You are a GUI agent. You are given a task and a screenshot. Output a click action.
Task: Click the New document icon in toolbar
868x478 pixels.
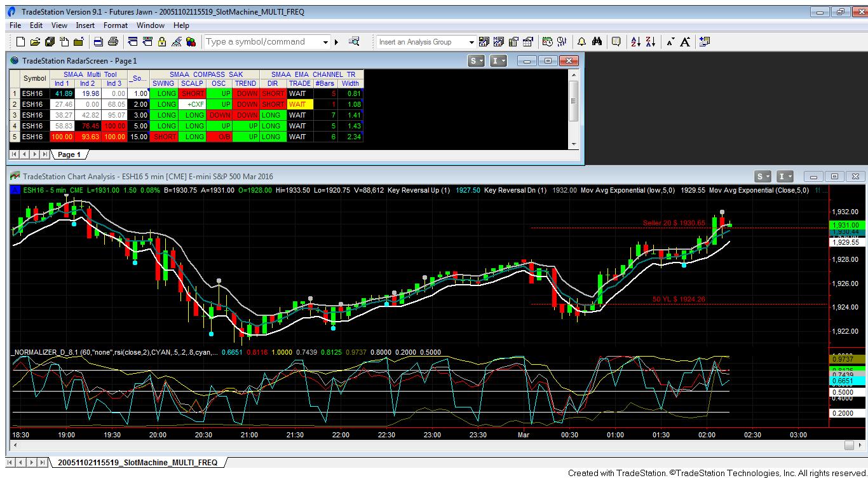coord(20,42)
